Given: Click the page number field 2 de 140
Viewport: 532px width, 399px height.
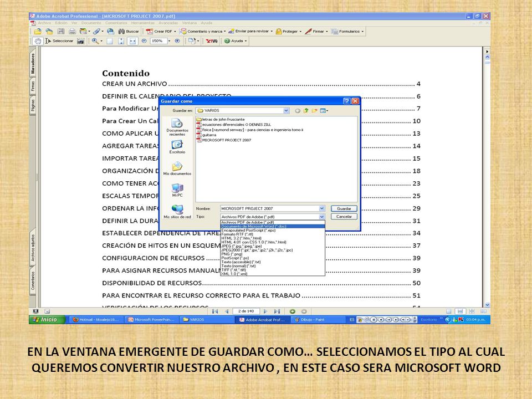Looking at the screenshot, I should [246, 311].
